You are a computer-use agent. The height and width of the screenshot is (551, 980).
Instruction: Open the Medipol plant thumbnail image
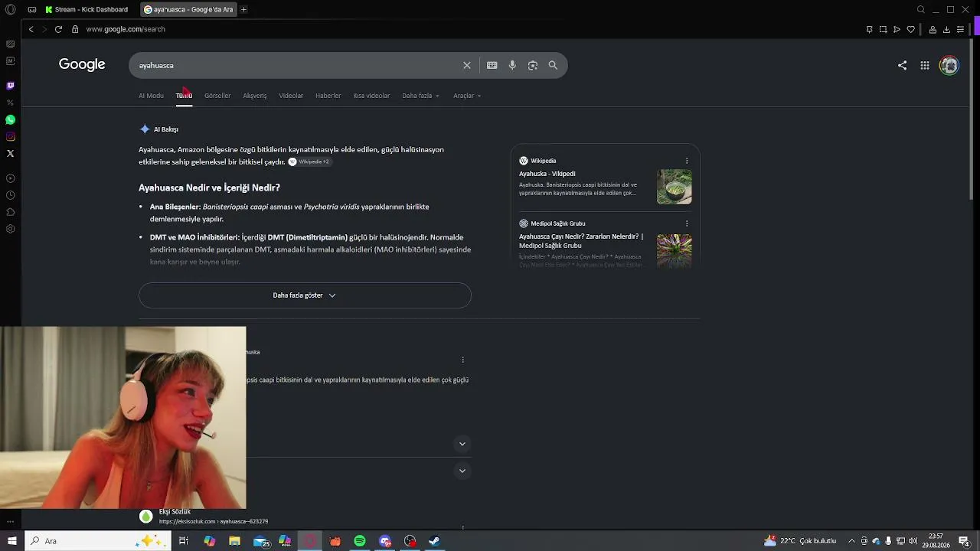coord(674,250)
